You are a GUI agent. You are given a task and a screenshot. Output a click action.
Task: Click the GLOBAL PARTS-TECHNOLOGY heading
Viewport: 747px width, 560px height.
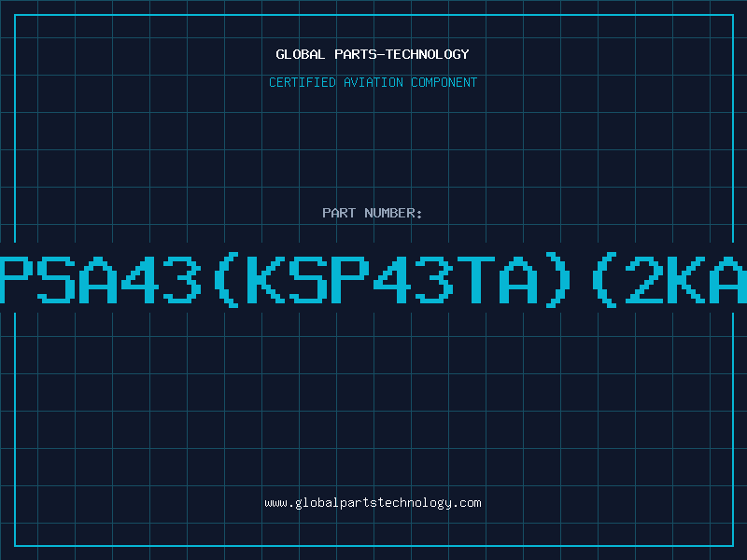373,54
